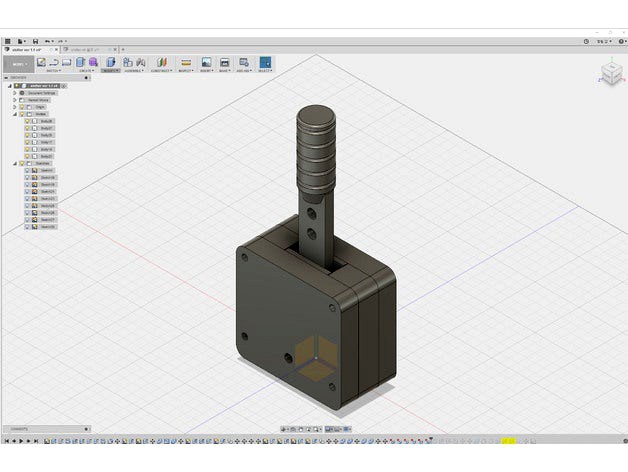
Task: Redo the last undone action
Action: (x=62, y=41)
